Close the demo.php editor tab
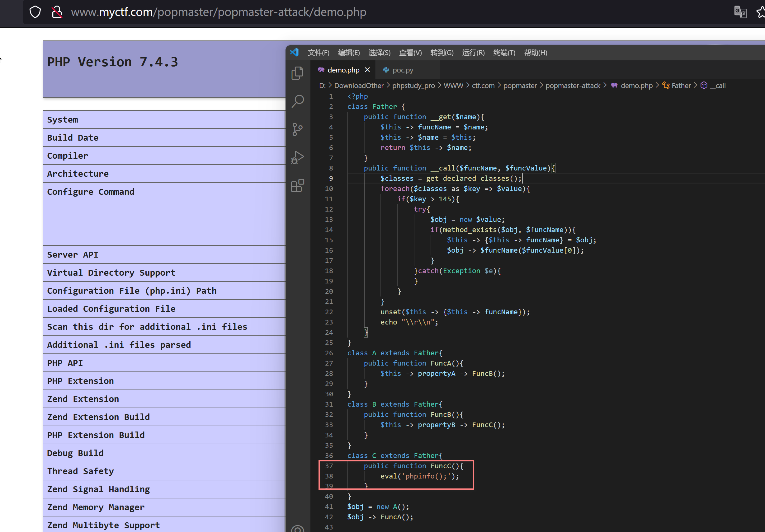The width and height of the screenshot is (765, 532). coord(367,70)
